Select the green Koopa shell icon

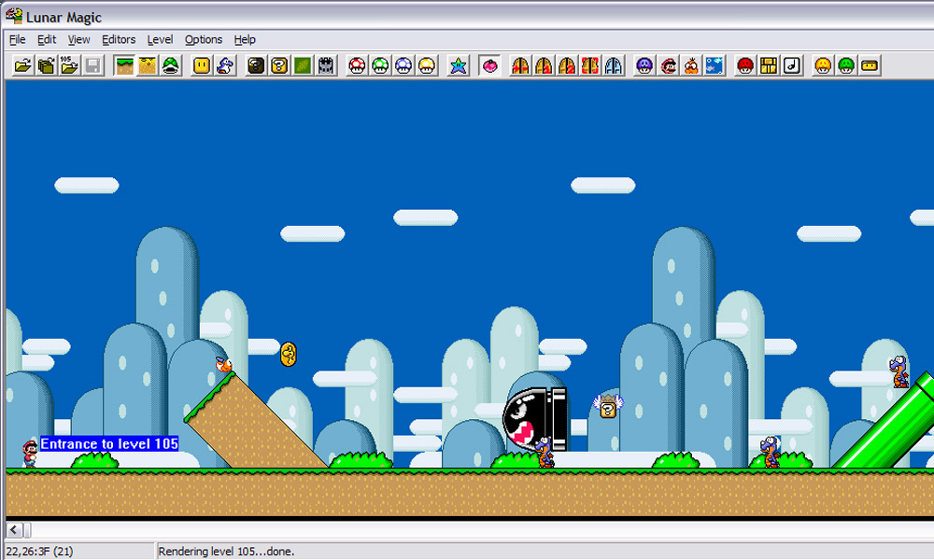coord(171,65)
